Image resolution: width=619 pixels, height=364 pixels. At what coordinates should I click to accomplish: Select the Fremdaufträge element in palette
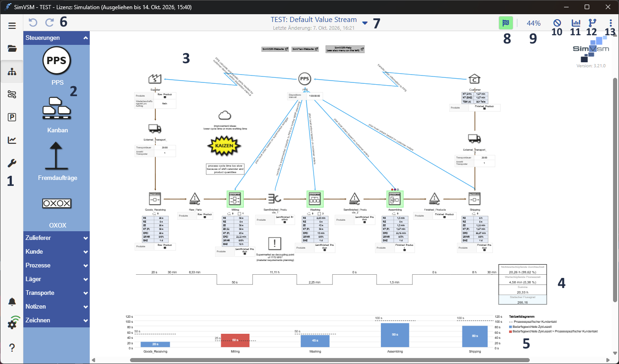[x=57, y=157]
